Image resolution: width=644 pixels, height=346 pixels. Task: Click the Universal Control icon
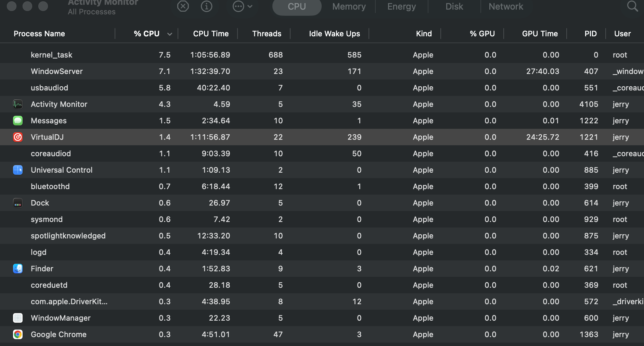point(18,170)
